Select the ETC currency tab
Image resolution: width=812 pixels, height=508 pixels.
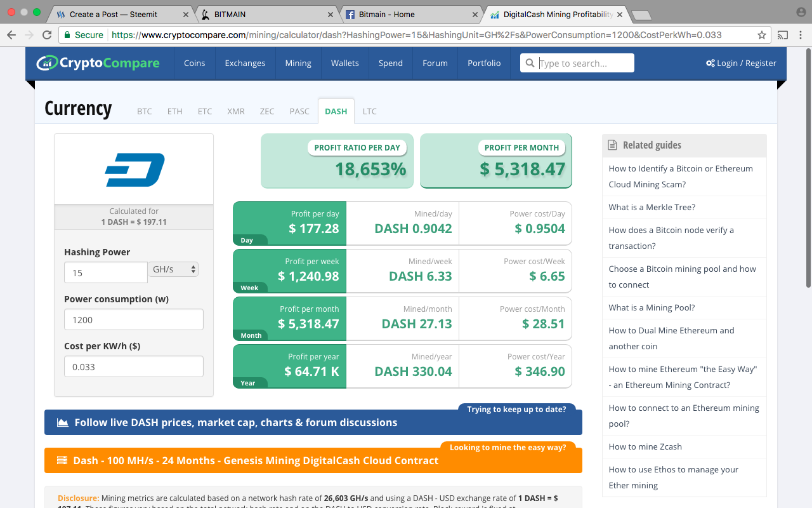click(x=205, y=111)
